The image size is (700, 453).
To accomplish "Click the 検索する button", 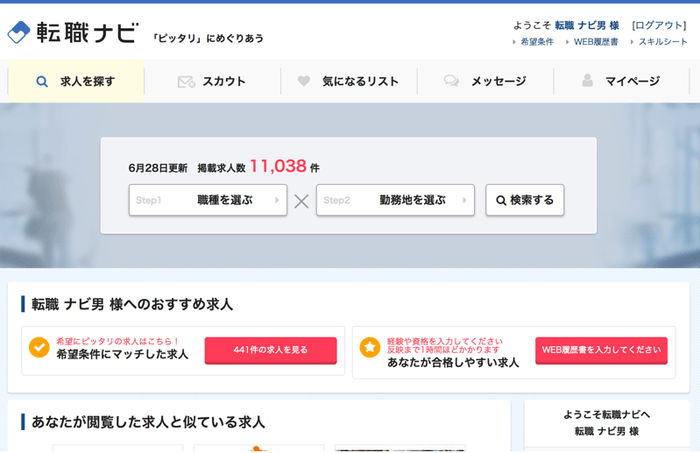I will tap(525, 200).
